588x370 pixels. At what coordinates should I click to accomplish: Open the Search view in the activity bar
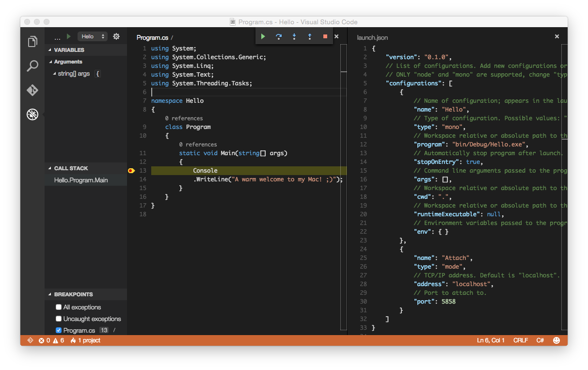[x=32, y=66]
